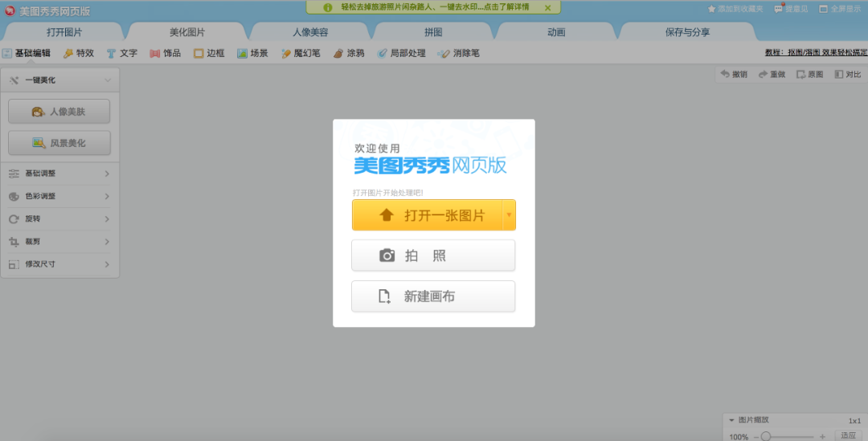The image size is (868, 441).
Task: Click 添加到收藏夹 add to favorites
Action: pos(735,9)
